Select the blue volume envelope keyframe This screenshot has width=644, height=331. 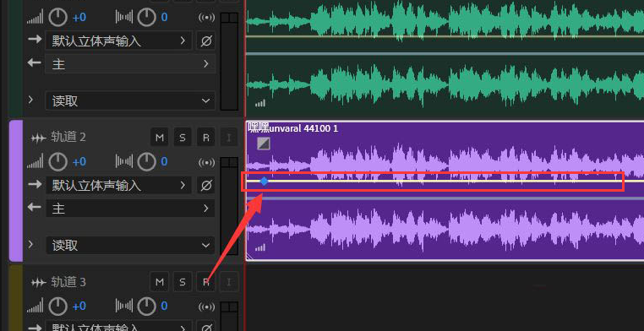(264, 181)
